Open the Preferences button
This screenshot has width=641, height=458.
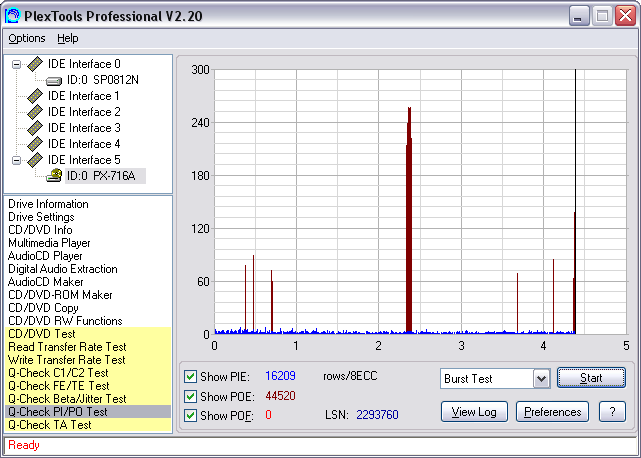[x=552, y=412]
